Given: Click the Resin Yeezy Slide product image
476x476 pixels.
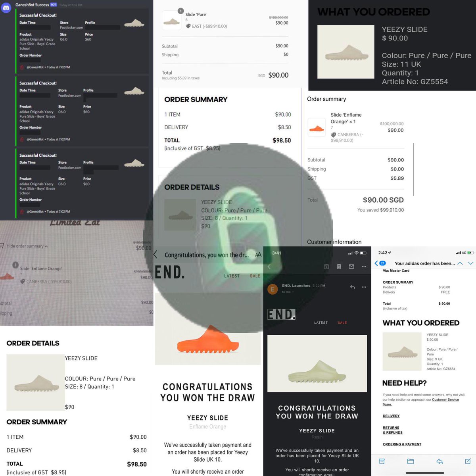Looking at the screenshot, I should click(x=317, y=364).
